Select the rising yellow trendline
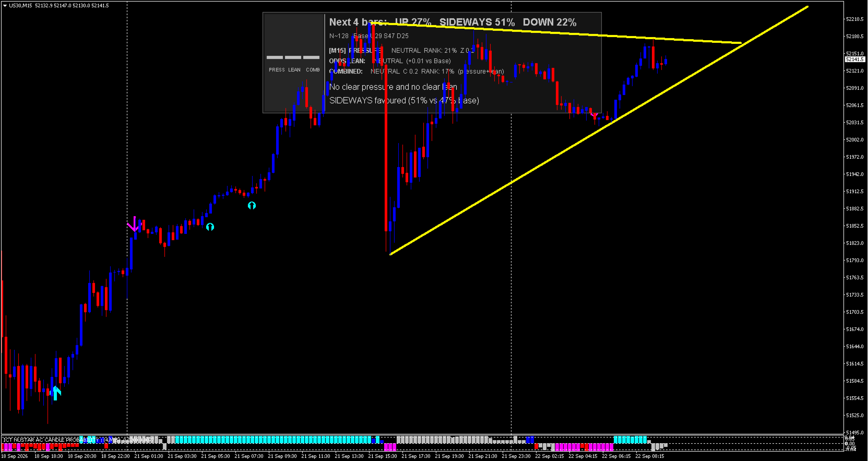 click(x=598, y=130)
